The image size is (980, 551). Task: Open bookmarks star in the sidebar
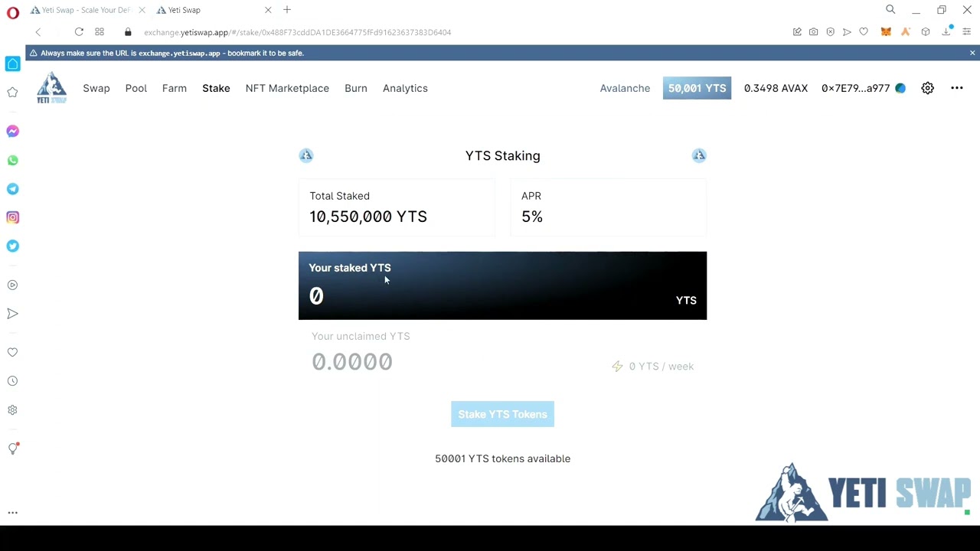[x=12, y=93]
